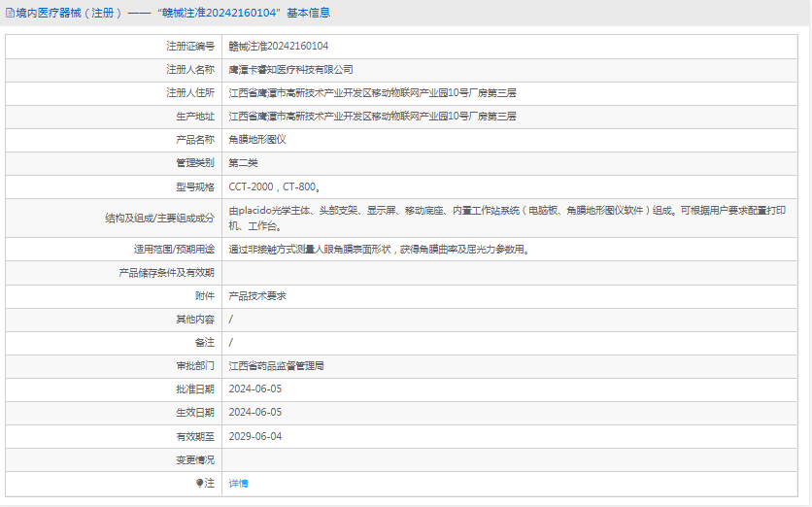812x507 pixels.
Task: Open the 详情 link in the notes row
Action: (238, 483)
